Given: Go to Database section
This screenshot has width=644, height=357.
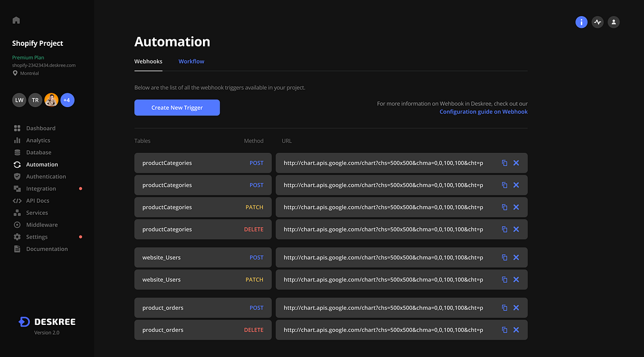Looking at the screenshot, I should (x=39, y=152).
